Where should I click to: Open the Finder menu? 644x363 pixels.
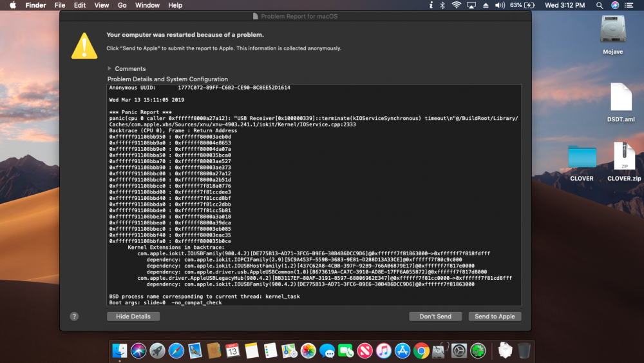pyautogui.click(x=35, y=5)
